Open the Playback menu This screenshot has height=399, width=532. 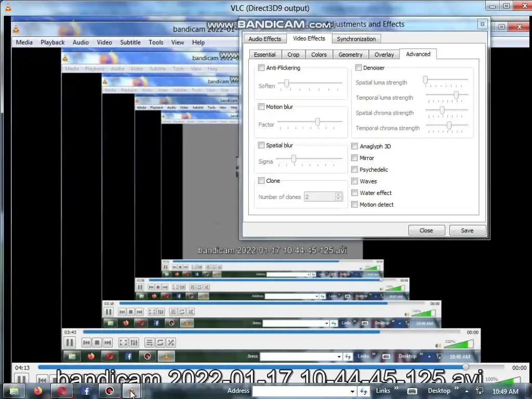point(52,43)
